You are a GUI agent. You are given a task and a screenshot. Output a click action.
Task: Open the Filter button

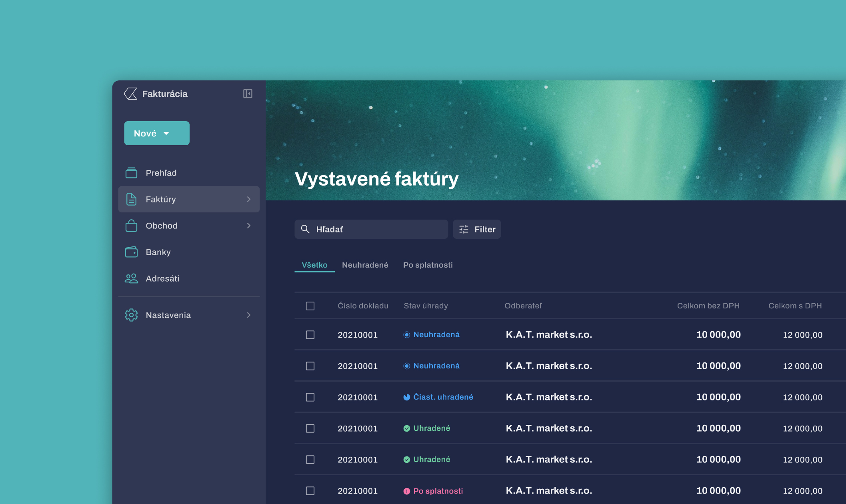coord(477,229)
